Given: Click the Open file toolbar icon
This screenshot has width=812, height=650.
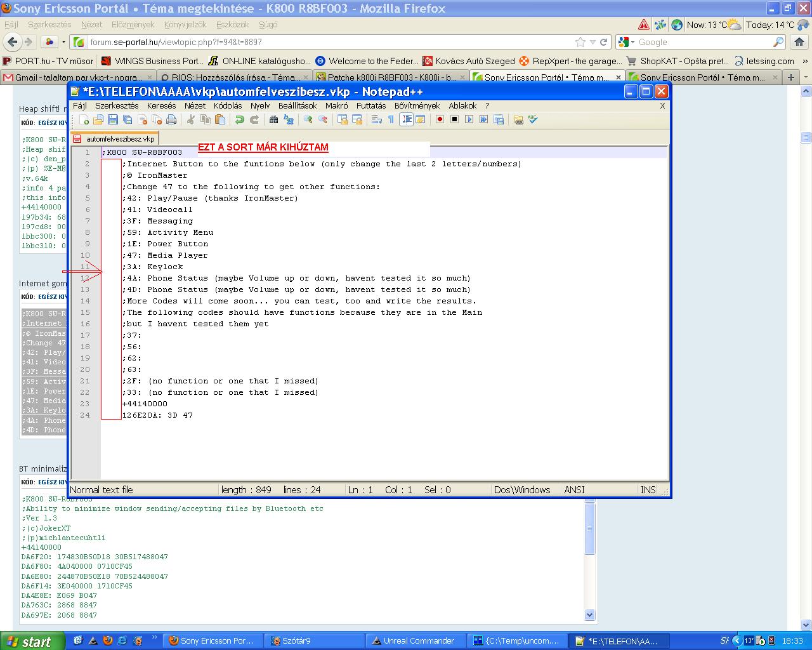Looking at the screenshot, I should [98, 119].
